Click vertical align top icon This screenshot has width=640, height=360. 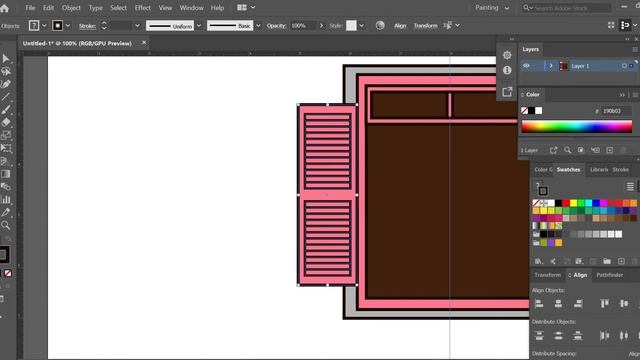(604, 304)
